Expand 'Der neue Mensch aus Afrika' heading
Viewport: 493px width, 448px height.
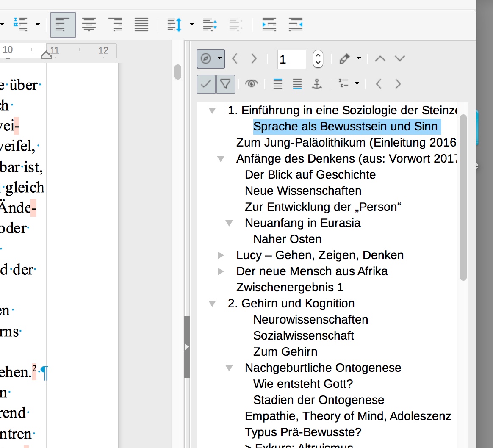pos(221,271)
